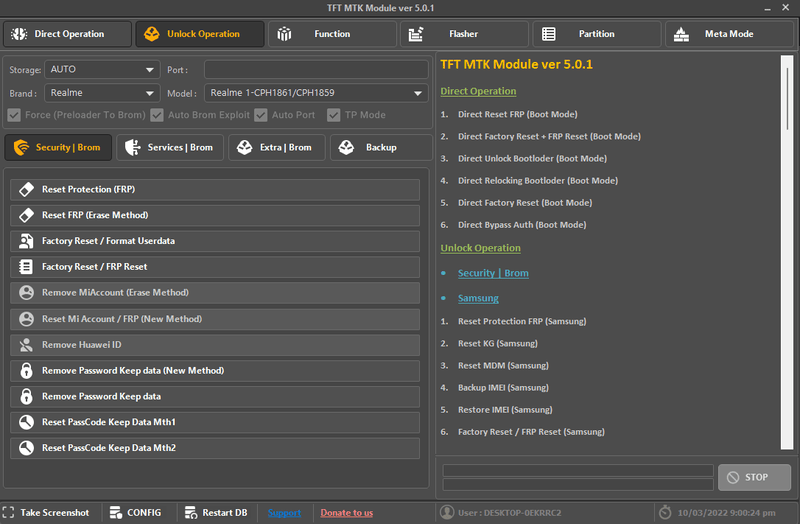Toggle the Auto Port checkbox
Screen dimensions: 800x524
click(x=261, y=115)
